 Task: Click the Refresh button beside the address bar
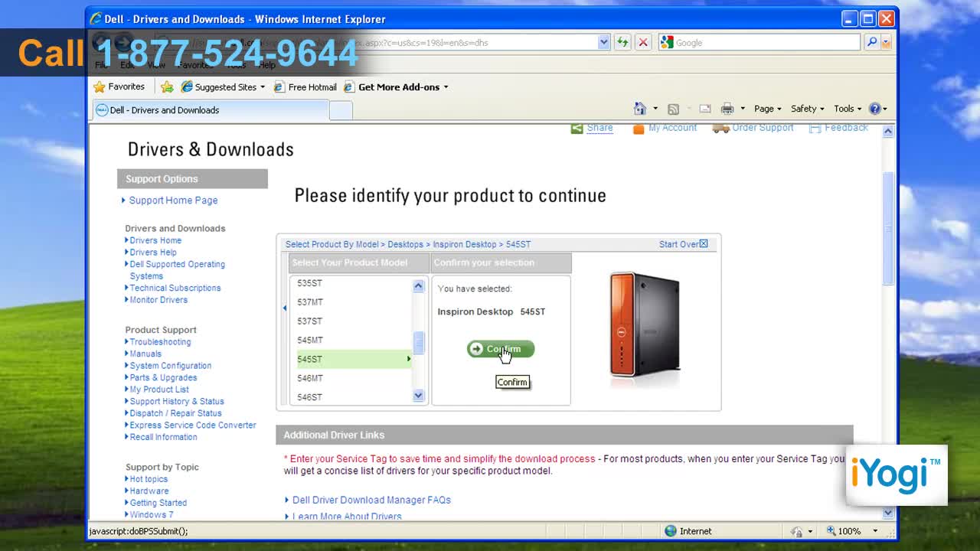622,43
